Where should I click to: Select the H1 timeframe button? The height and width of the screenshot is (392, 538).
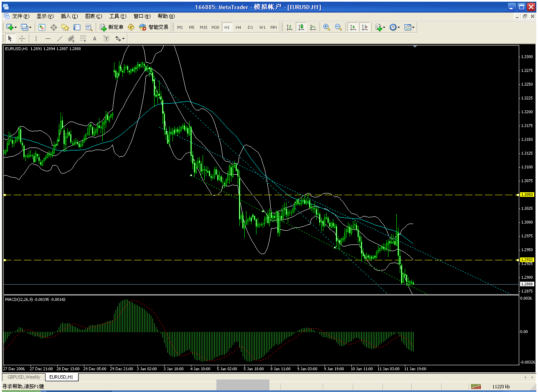pyautogui.click(x=227, y=27)
